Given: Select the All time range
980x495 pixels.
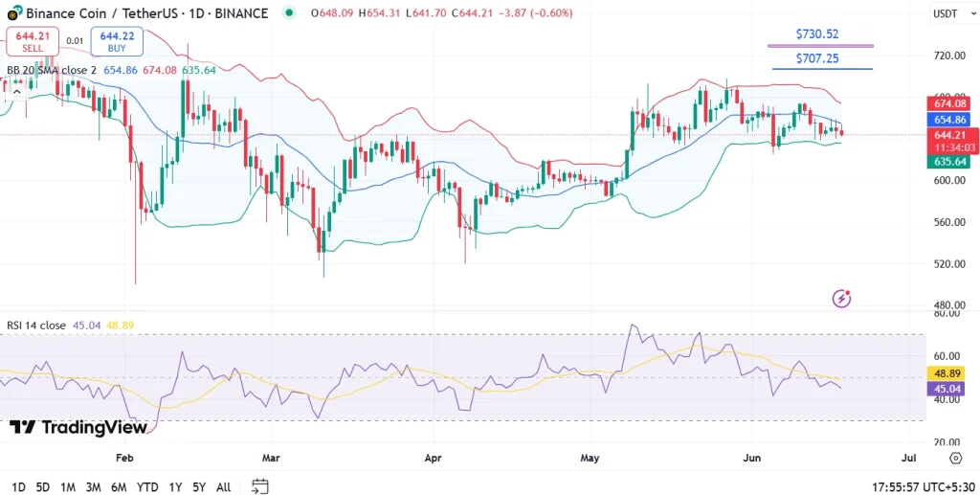Looking at the screenshot, I should (x=223, y=487).
